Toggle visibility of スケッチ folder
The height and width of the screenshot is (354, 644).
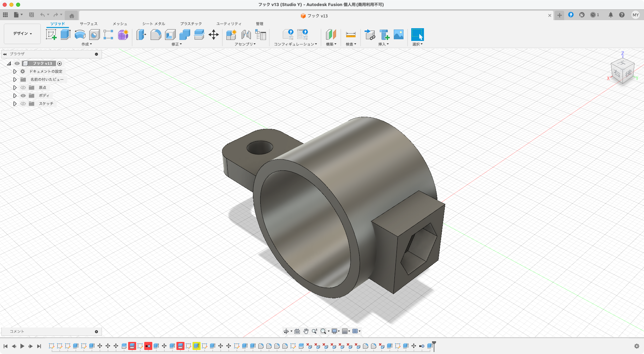[23, 104]
